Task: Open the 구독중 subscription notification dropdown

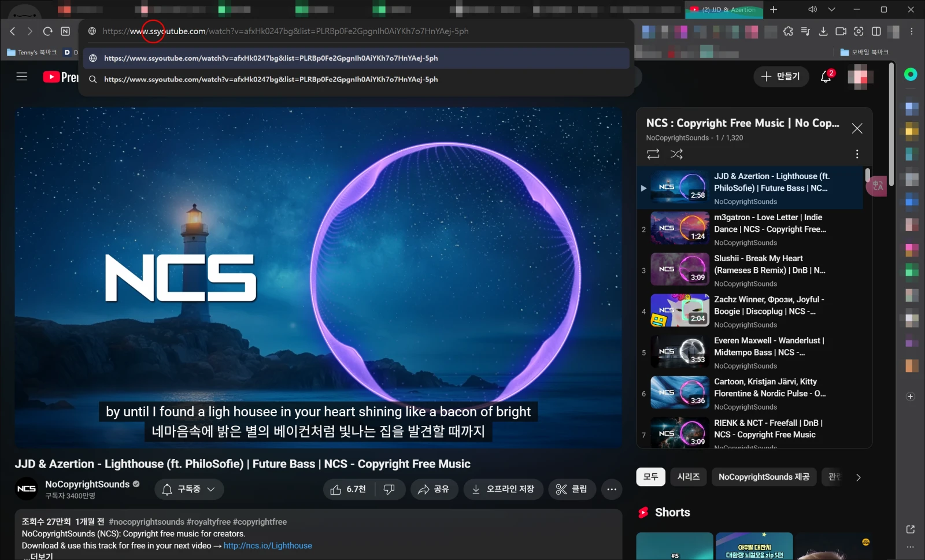Action: (189, 489)
